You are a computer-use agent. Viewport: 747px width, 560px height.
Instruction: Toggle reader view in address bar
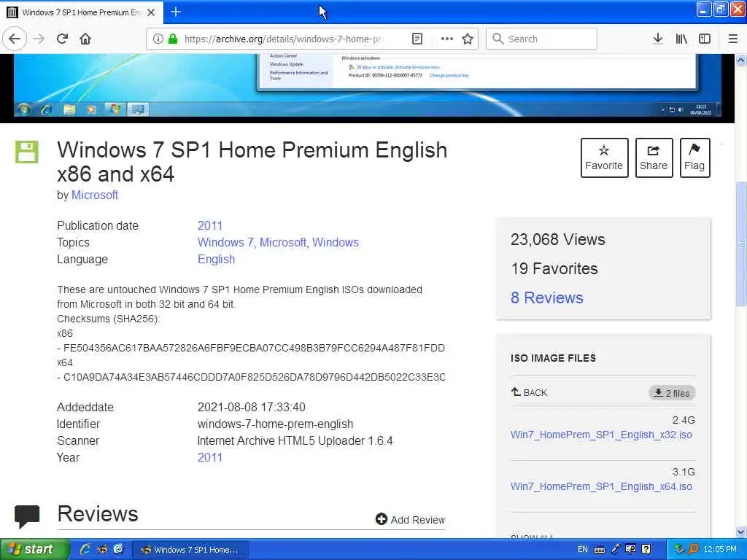[x=417, y=39]
